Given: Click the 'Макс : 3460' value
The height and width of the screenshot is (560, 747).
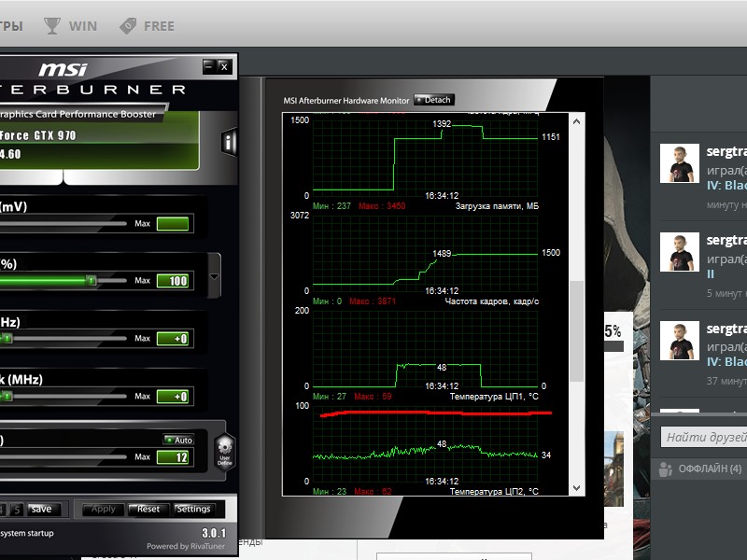Looking at the screenshot, I should point(382,206).
